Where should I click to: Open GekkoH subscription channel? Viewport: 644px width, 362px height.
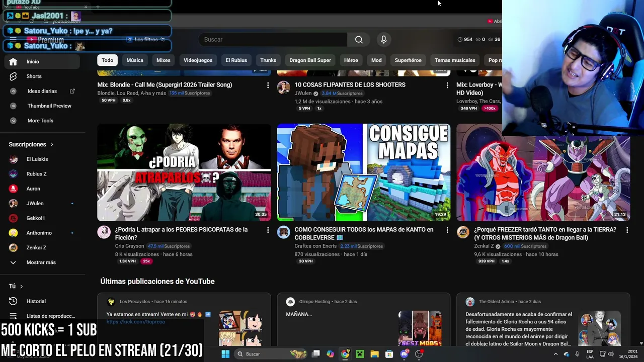[42, 218]
